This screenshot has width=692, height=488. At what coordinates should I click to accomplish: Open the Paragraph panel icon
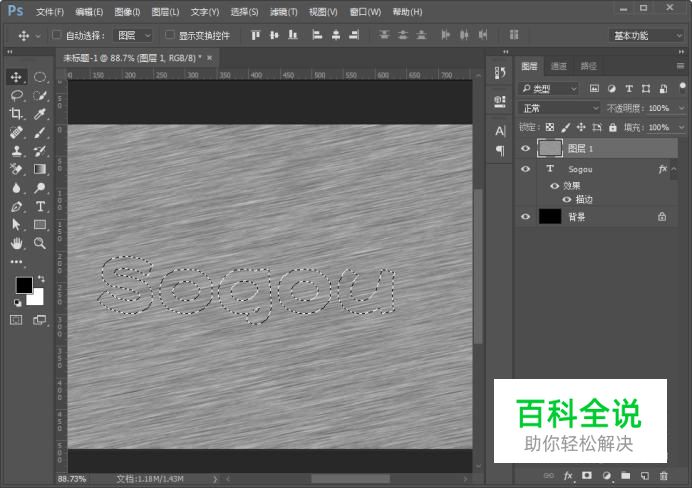(500, 151)
